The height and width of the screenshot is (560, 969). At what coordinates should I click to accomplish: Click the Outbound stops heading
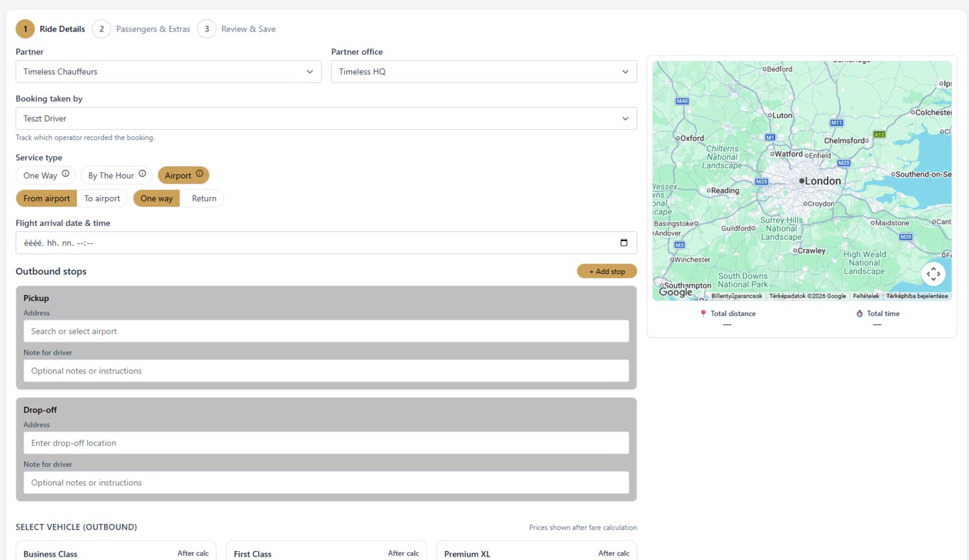pos(51,271)
